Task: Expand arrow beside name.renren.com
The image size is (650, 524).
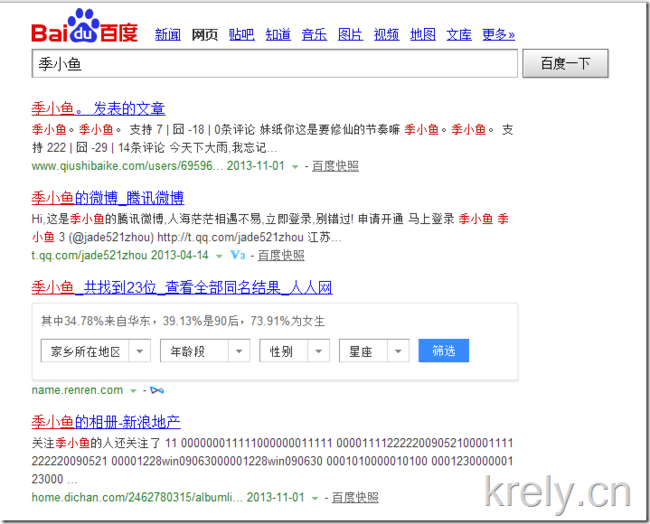Action: (133, 391)
